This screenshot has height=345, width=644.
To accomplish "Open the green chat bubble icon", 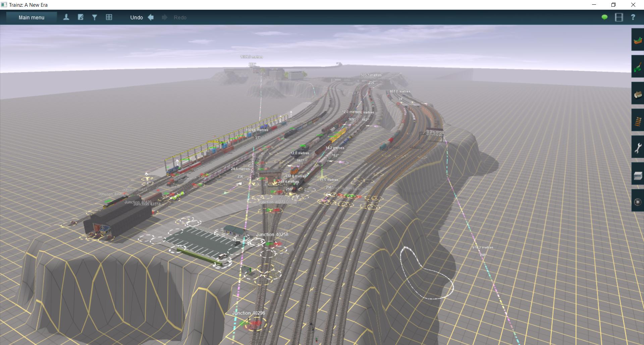I will point(604,17).
